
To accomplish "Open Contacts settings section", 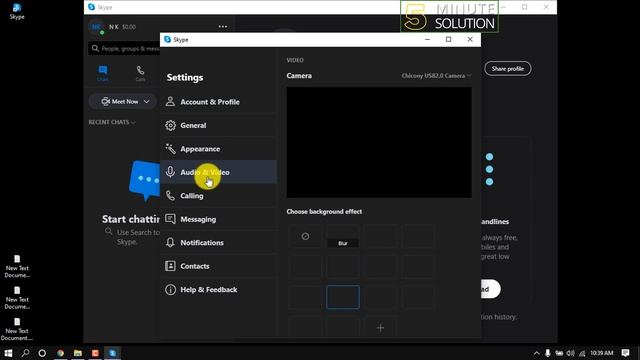I will pos(218,266).
